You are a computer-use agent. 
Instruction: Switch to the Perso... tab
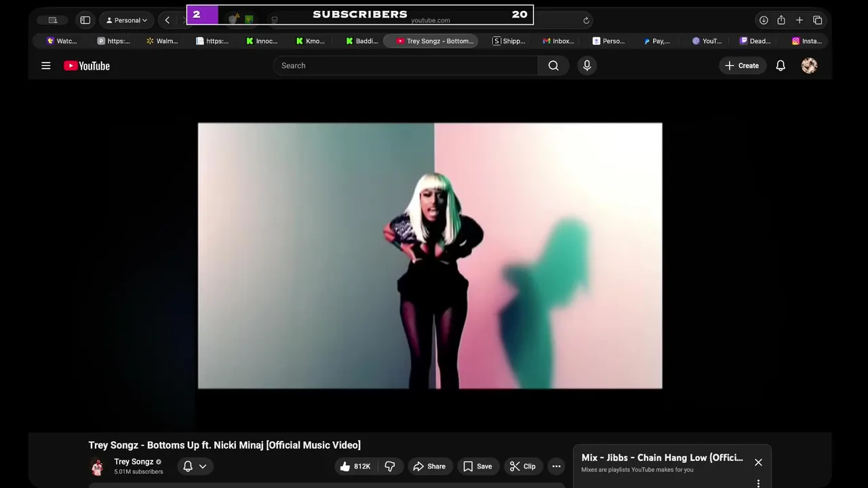click(x=608, y=41)
